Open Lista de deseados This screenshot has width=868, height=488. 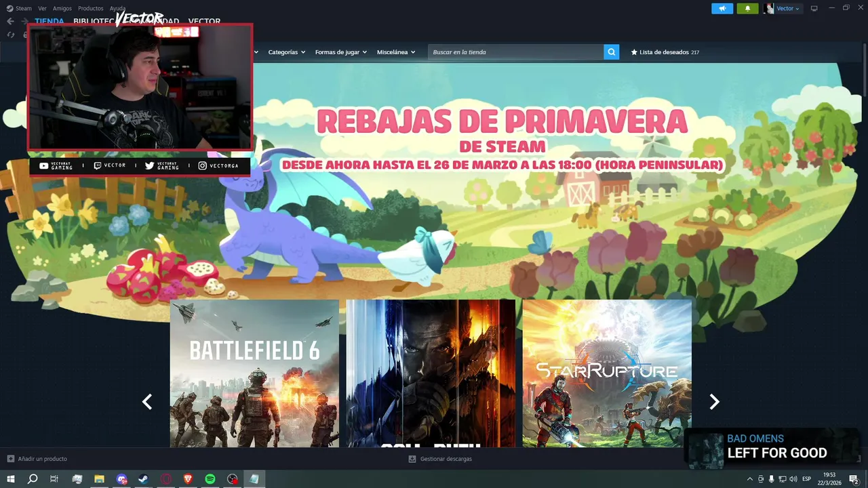coord(665,52)
